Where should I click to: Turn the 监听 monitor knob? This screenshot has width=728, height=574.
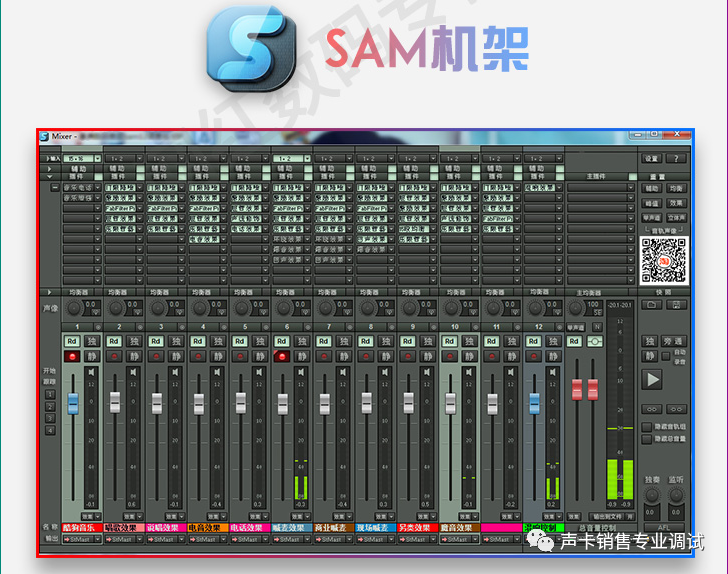coord(676,495)
